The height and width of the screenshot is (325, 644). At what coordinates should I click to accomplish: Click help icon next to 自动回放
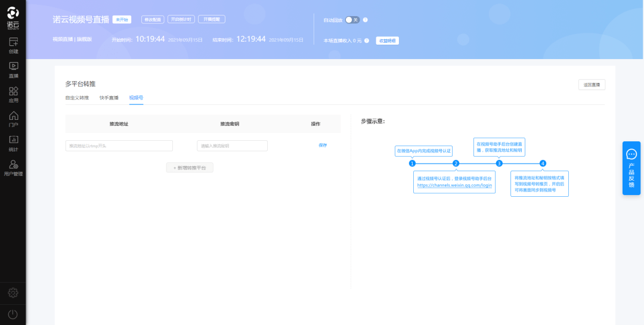pos(365,20)
